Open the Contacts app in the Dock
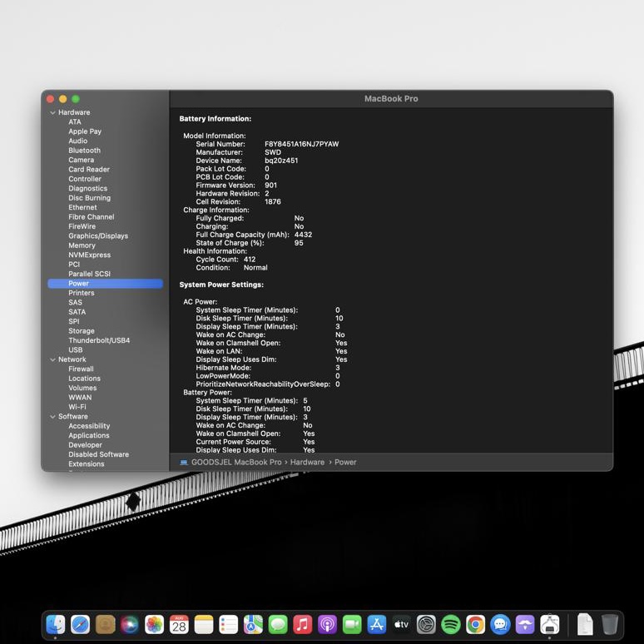 pos(105,625)
